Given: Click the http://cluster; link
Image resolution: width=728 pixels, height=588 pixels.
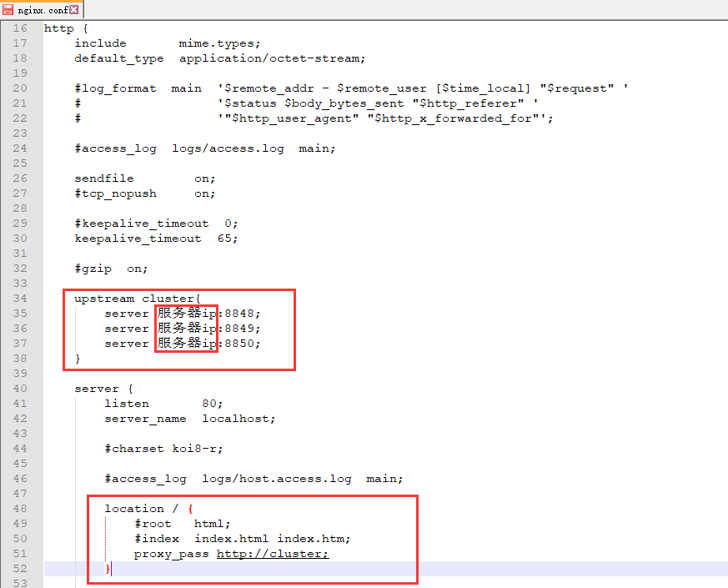Looking at the screenshot, I should click(273, 554).
